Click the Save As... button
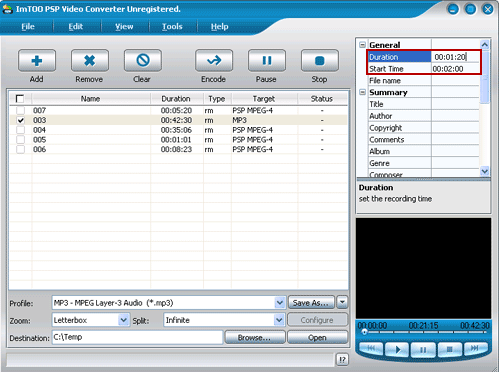 tap(311, 303)
